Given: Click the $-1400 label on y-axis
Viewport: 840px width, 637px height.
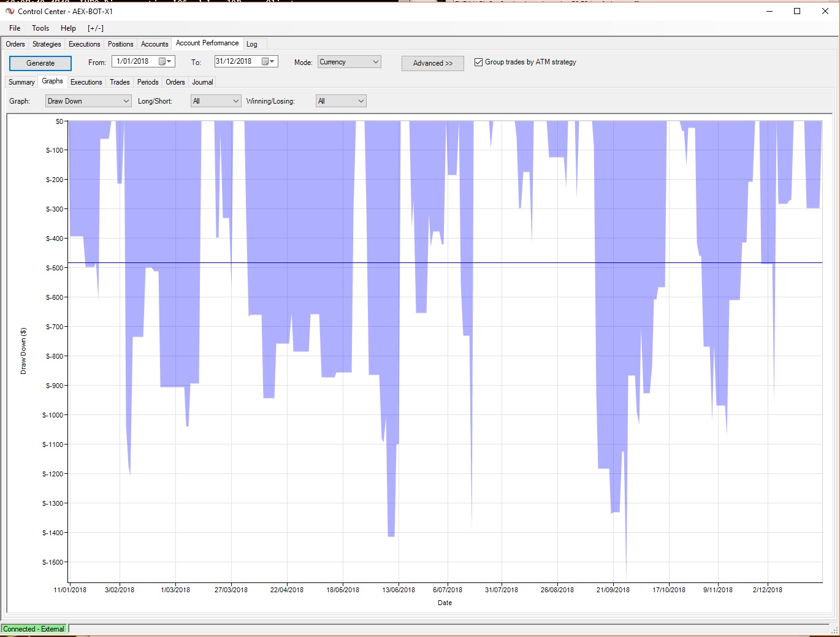Looking at the screenshot, I should tap(53, 533).
